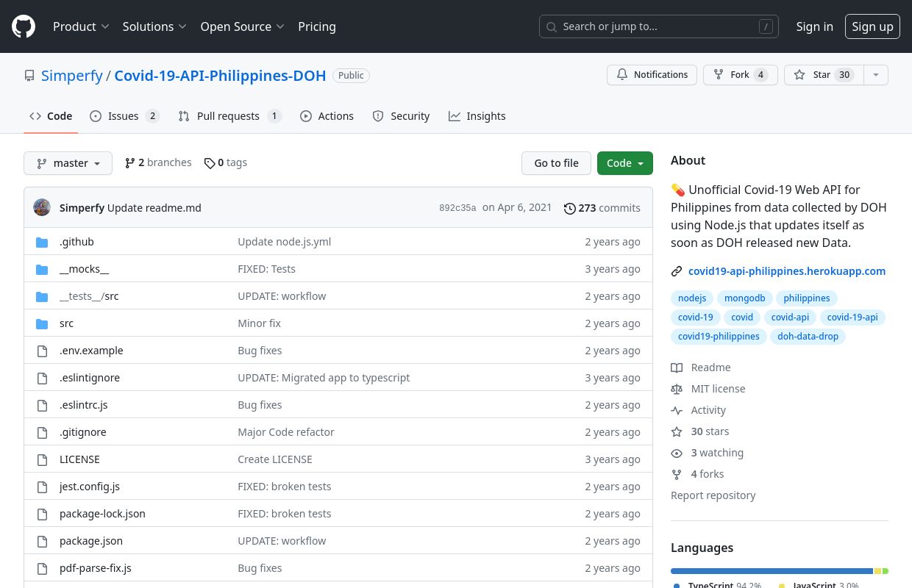Click the package.json file icon
This screenshot has height=588, width=912.
[42, 541]
